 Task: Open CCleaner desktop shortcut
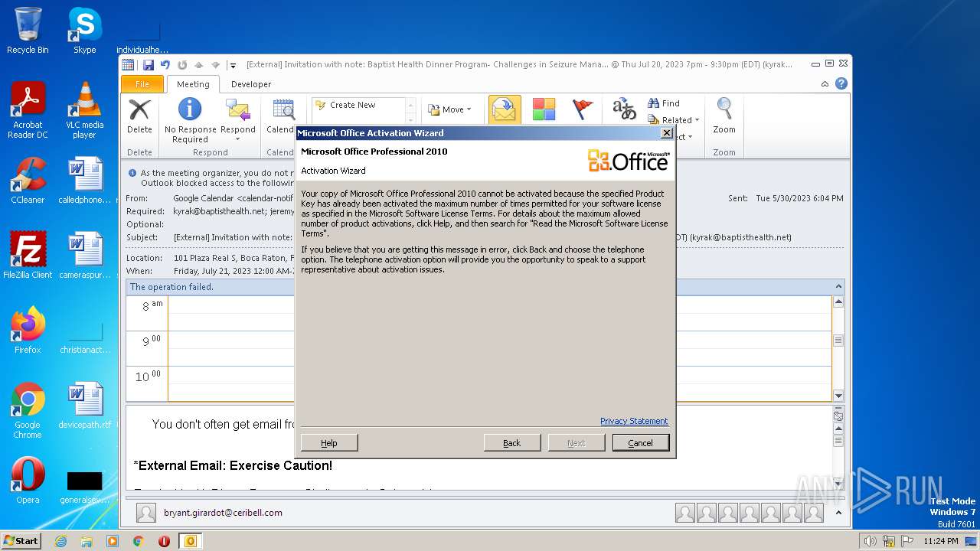(x=28, y=181)
